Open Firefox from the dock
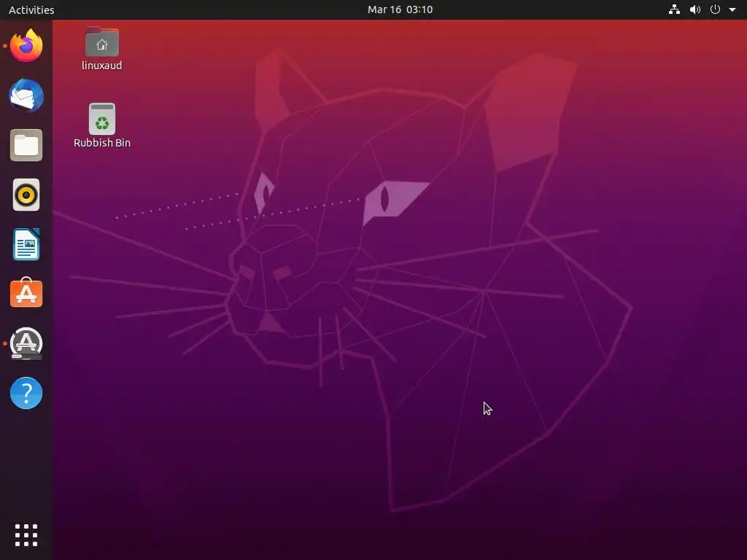Image resolution: width=747 pixels, height=560 pixels. pos(26,46)
